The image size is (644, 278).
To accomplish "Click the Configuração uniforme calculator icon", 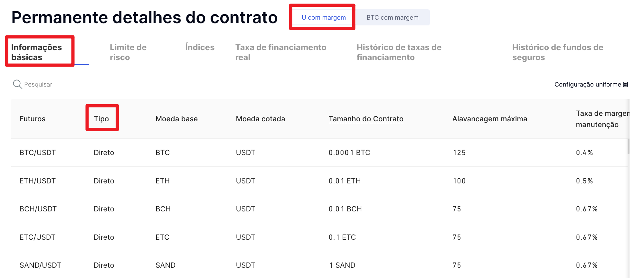I will [625, 85].
